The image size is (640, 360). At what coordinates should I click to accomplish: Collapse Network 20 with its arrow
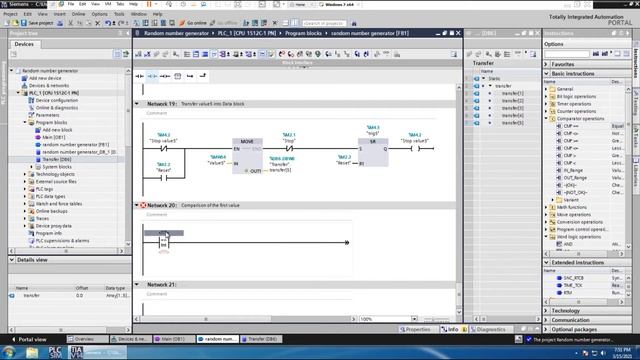click(137, 205)
